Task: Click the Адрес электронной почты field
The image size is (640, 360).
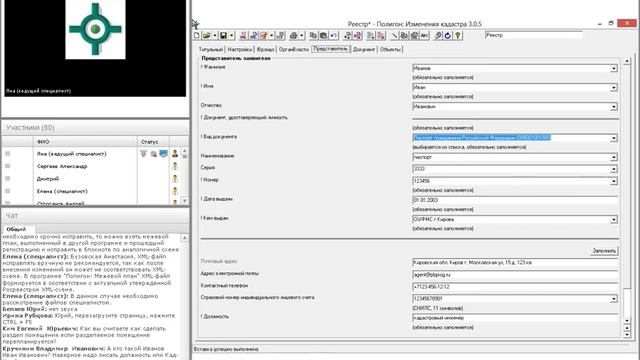Action: 515,275
